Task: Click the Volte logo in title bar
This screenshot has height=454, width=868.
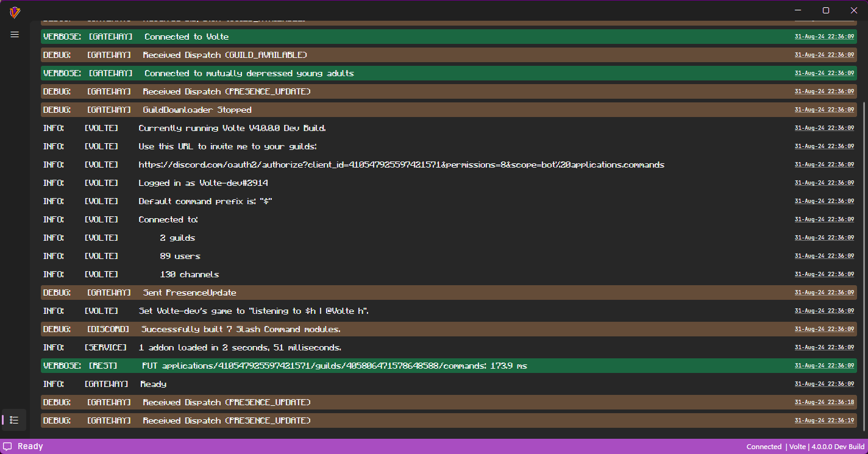Action: click(15, 12)
